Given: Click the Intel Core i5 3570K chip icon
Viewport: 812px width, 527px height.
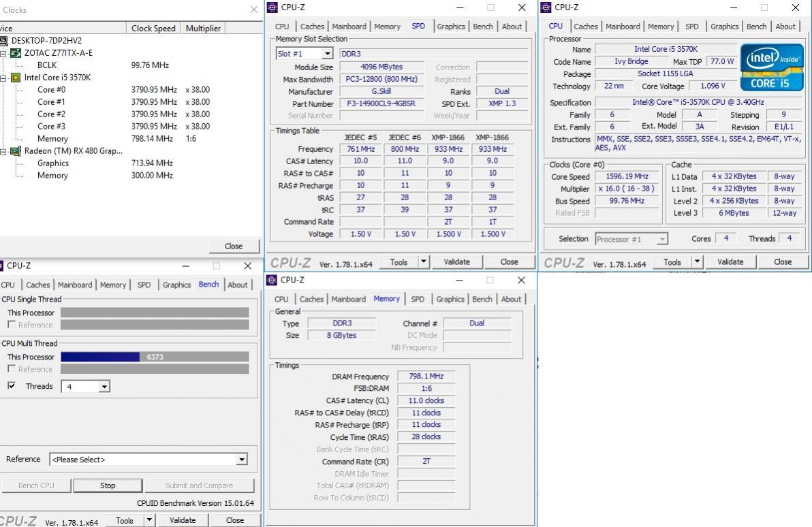Looking at the screenshot, I should pos(16,78).
